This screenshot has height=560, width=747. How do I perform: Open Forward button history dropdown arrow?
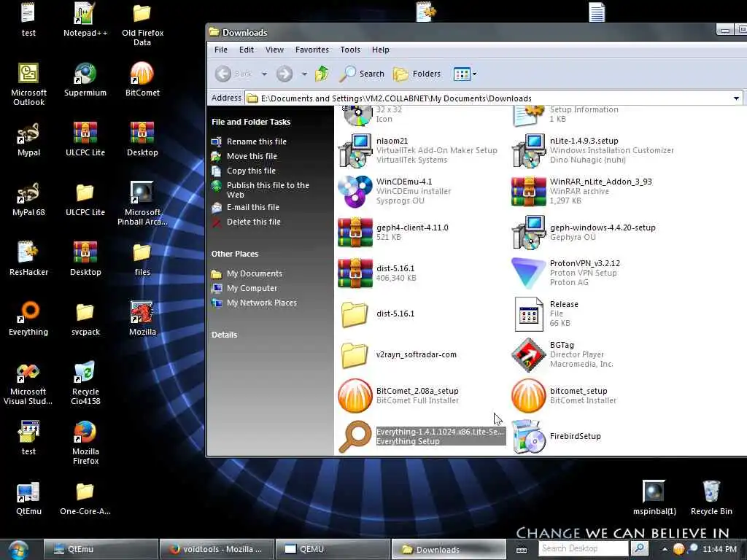point(304,74)
